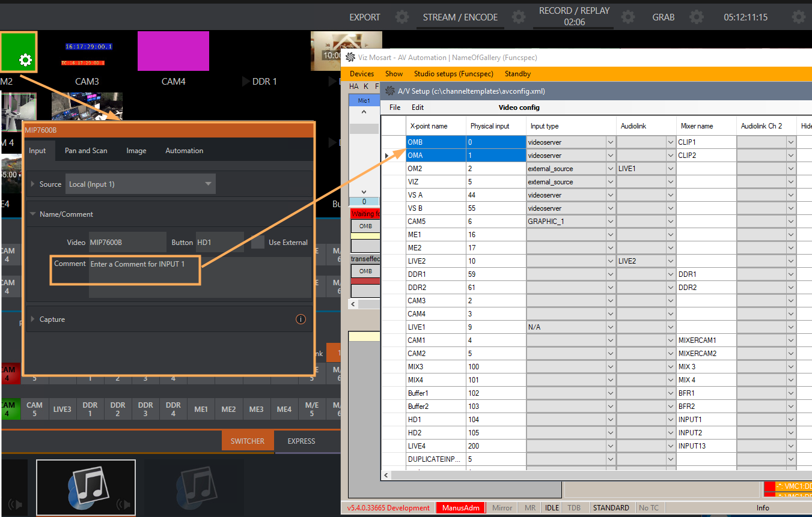
Task: Switch to the Automation tab
Action: coord(185,151)
